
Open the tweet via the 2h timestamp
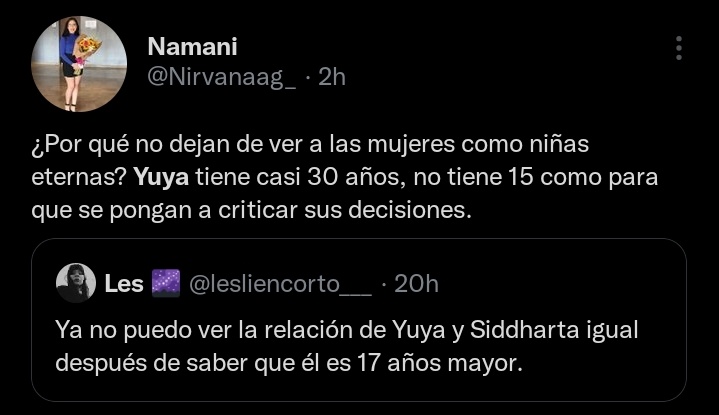(332, 77)
